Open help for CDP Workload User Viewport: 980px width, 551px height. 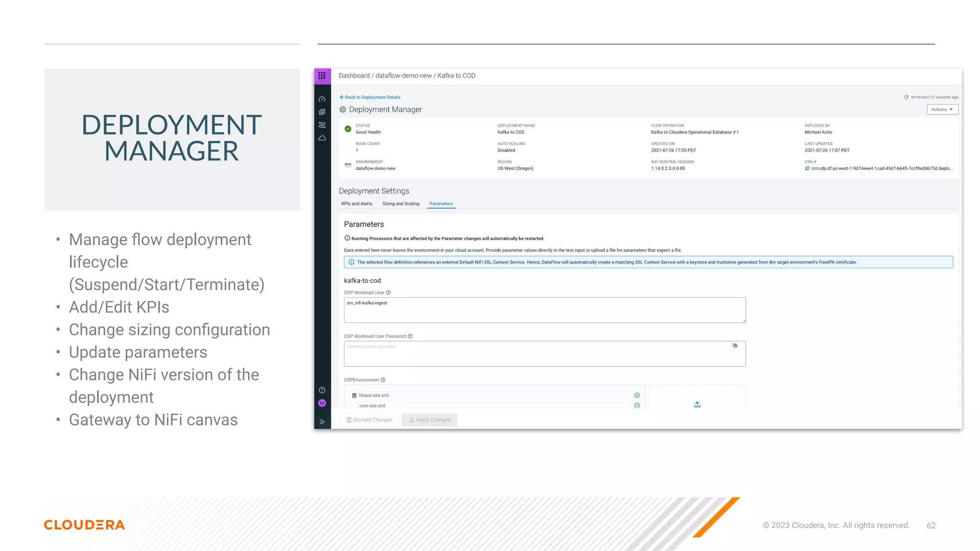point(389,293)
